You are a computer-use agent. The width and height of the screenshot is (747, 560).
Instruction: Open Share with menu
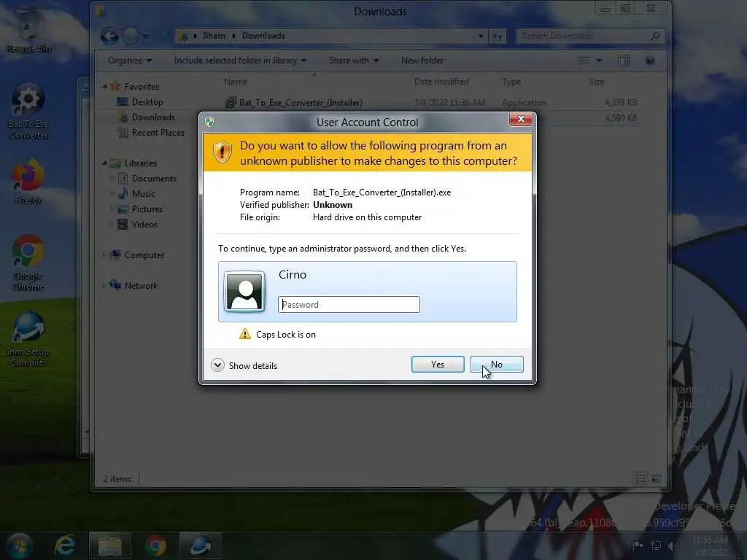(354, 61)
